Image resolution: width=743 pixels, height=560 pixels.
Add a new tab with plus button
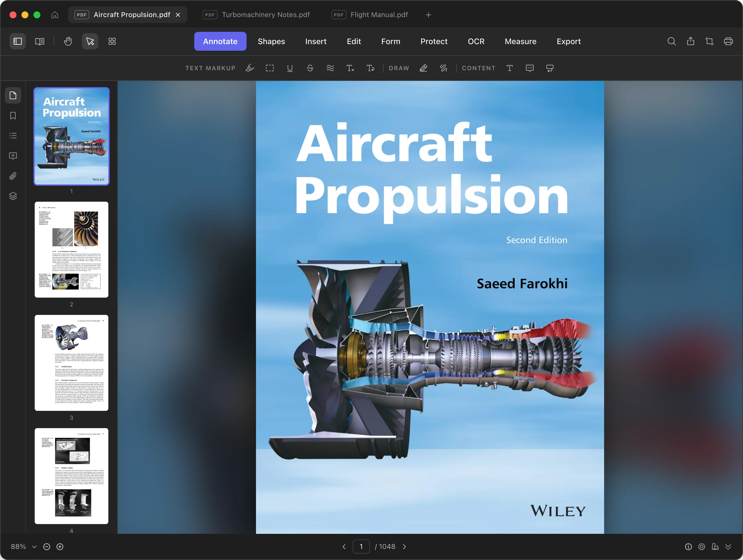(x=428, y=15)
